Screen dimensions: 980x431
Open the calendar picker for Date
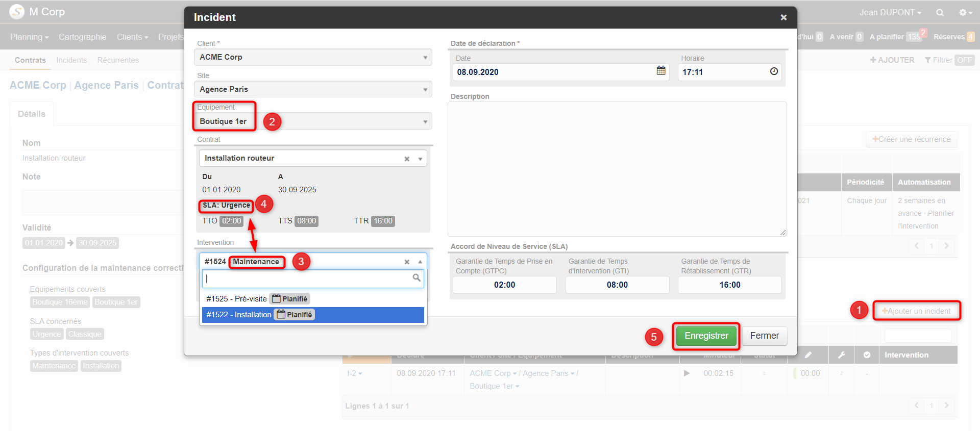coord(661,71)
